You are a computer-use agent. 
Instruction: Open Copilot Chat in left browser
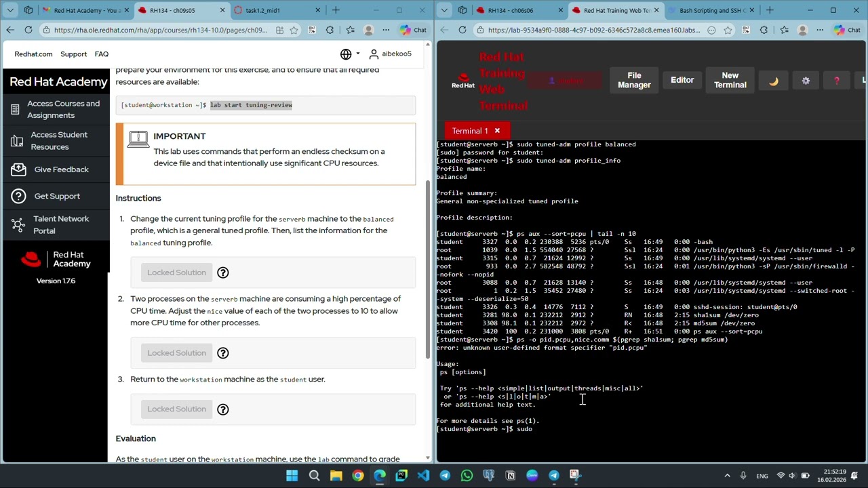pos(413,30)
